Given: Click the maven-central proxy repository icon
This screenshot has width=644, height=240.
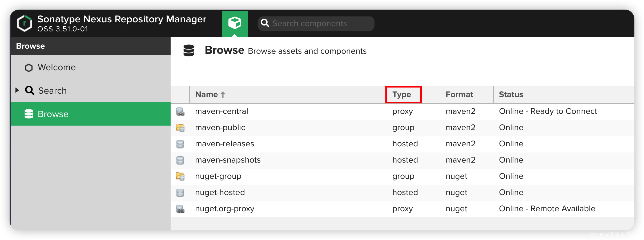Looking at the screenshot, I should pos(180,111).
